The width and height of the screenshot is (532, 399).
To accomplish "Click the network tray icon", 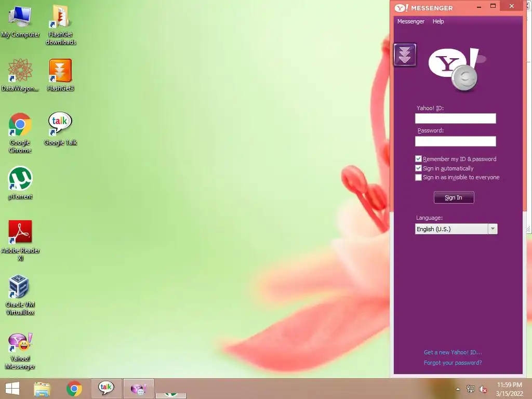I will coord(471,389).
